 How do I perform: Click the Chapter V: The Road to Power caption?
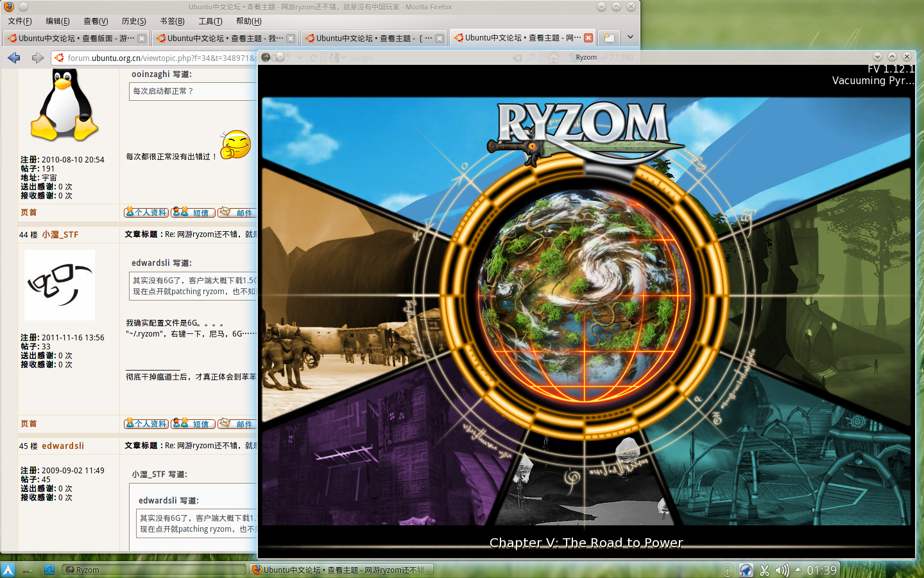[x=586, y=543]
